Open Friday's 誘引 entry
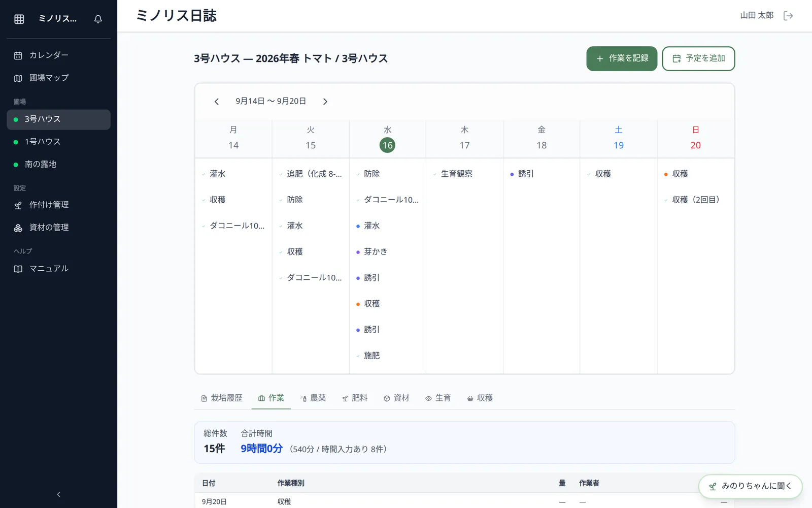 click(x=542, y=174)
